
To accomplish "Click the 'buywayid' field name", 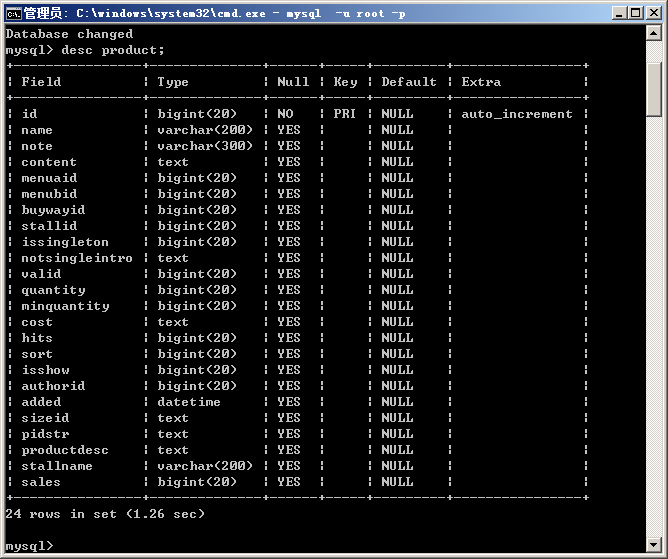I will (x=53, y=210).
